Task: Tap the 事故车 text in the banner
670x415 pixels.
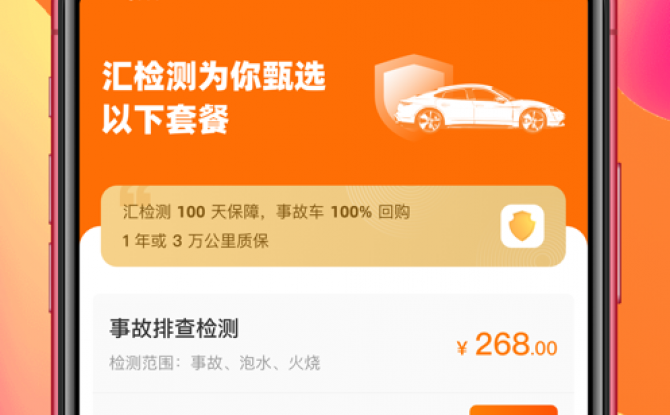Action: point(300,212)
